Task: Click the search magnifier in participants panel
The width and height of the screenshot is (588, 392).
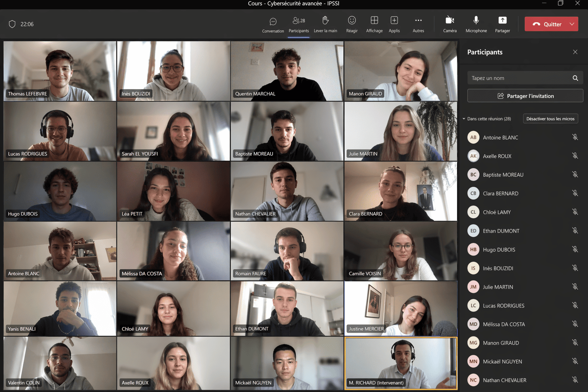Action: point(575,78)
